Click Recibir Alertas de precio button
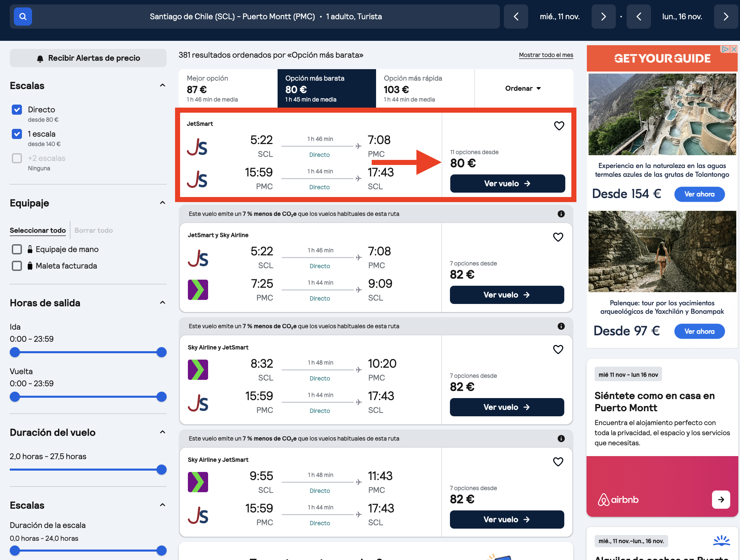The image size is (740, 560). [x=88, y=58]
